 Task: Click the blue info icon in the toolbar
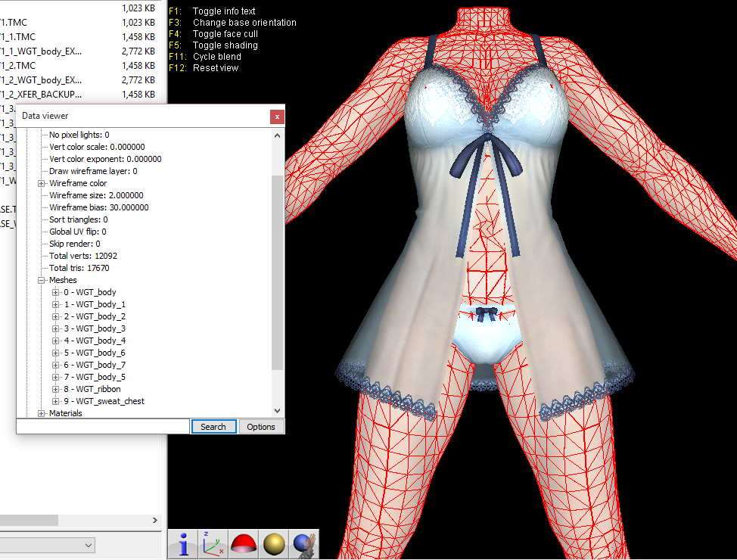[x=183, y=544]
